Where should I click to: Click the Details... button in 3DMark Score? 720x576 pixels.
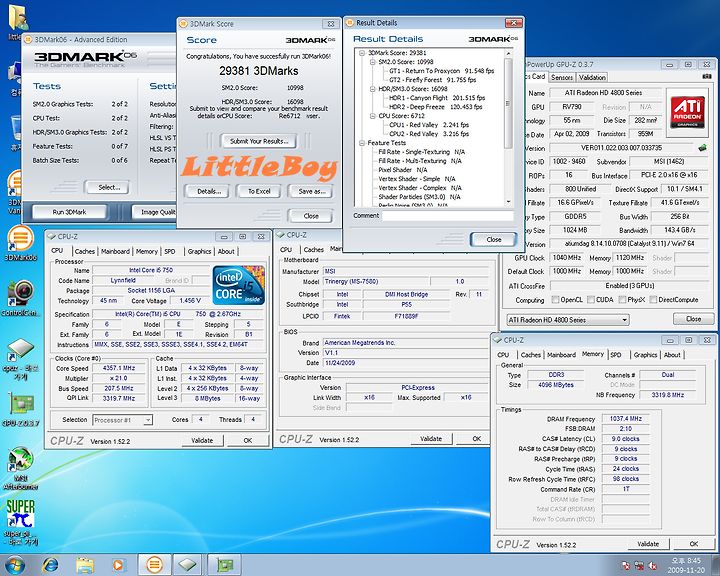pyautogui.click(x=209, y=191)
